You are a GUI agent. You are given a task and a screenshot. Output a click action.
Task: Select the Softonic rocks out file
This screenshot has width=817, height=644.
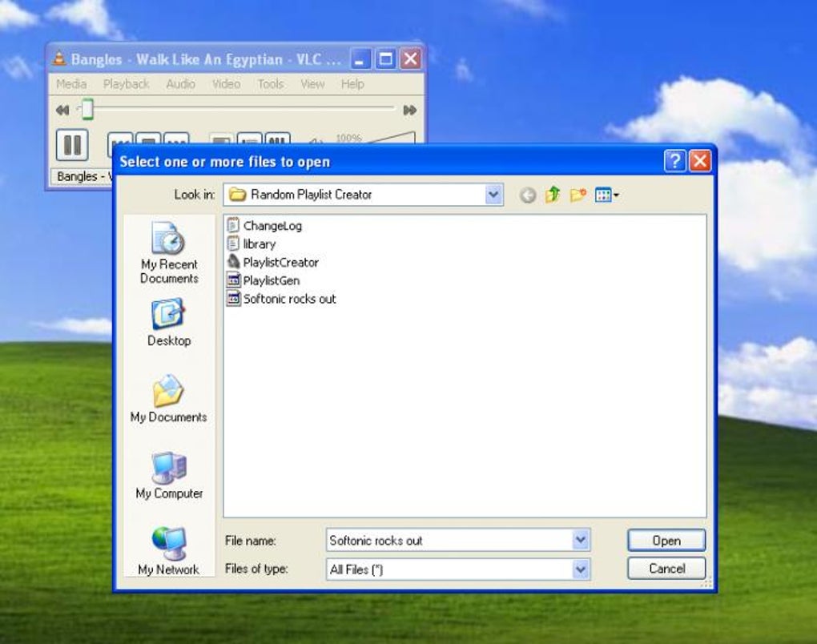(282, 299)
